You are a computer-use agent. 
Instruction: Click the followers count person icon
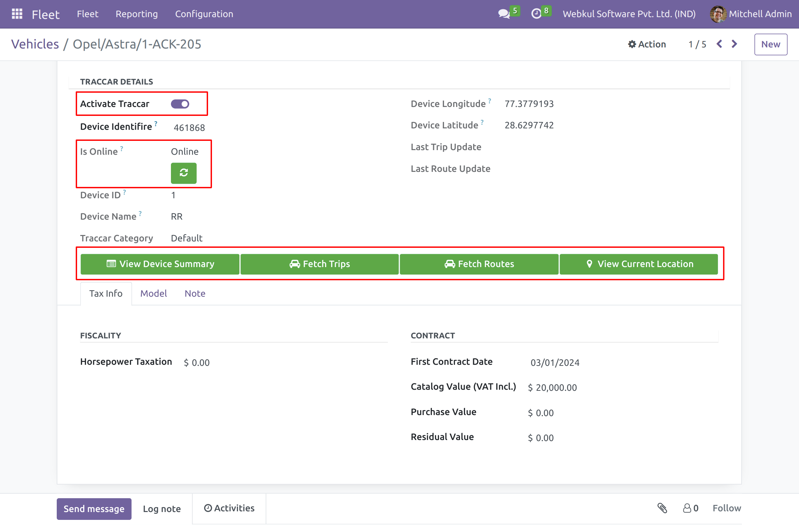pyautogui.click(x=687, y=508)
